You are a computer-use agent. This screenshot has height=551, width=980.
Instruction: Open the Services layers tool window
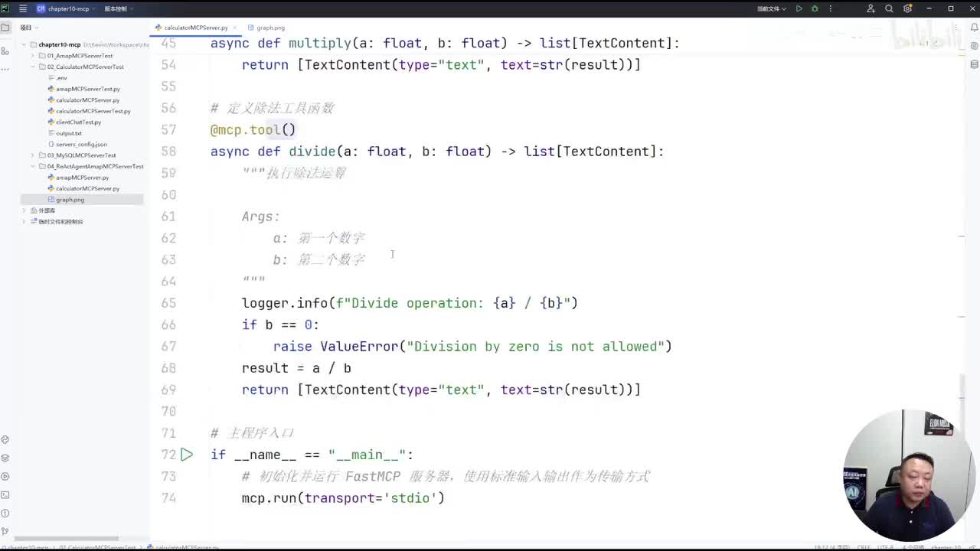5,458
